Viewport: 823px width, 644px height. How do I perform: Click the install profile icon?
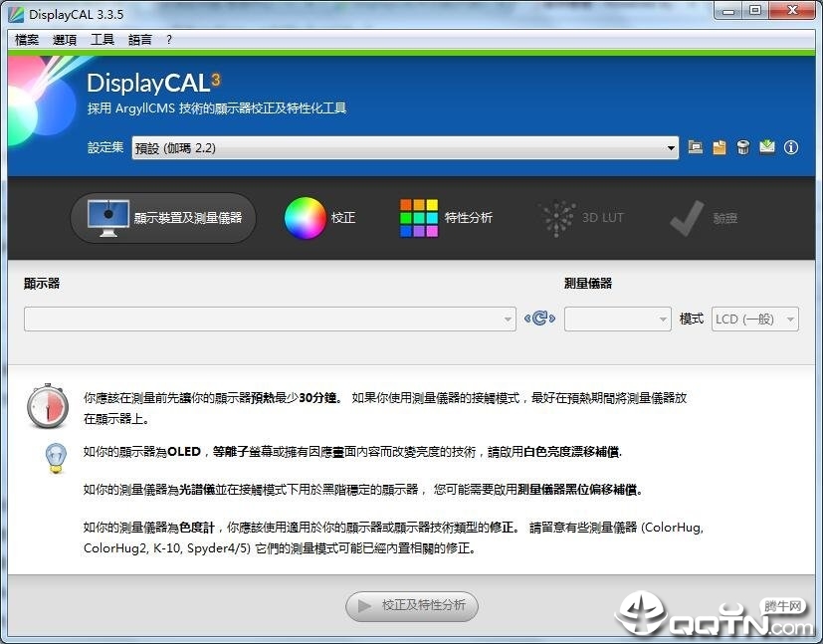click(x=767, y=147)
